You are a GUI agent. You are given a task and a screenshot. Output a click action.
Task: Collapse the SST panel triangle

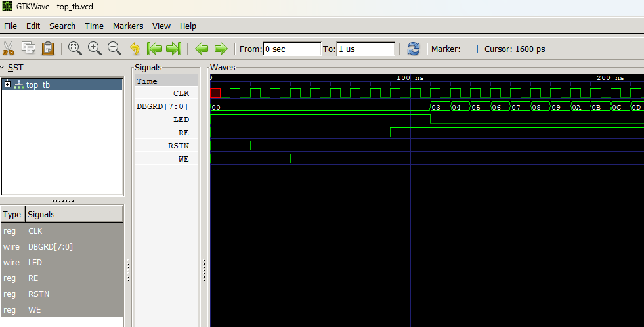(x=3, y=67)
